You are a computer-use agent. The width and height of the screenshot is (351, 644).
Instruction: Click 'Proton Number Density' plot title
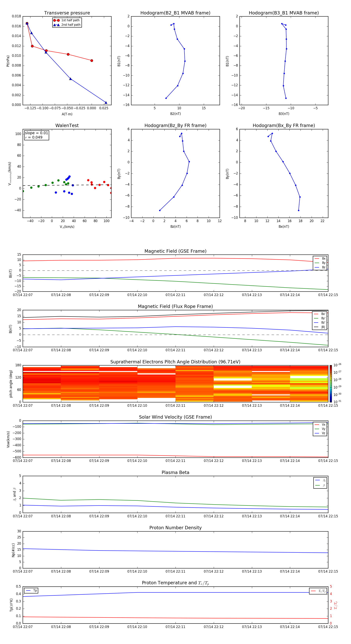[175, 528]
